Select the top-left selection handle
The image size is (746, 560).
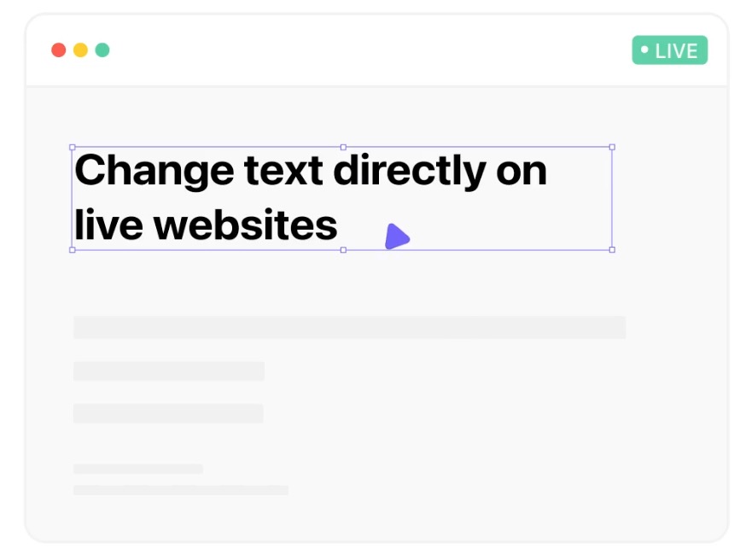tap(73, 148)
